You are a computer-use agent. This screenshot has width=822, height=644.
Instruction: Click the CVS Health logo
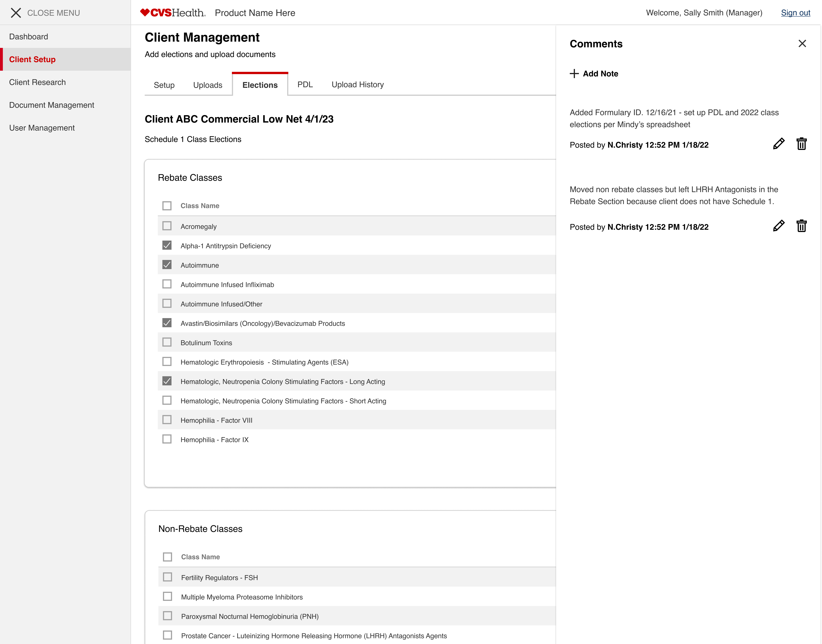(x=172, y=12)
